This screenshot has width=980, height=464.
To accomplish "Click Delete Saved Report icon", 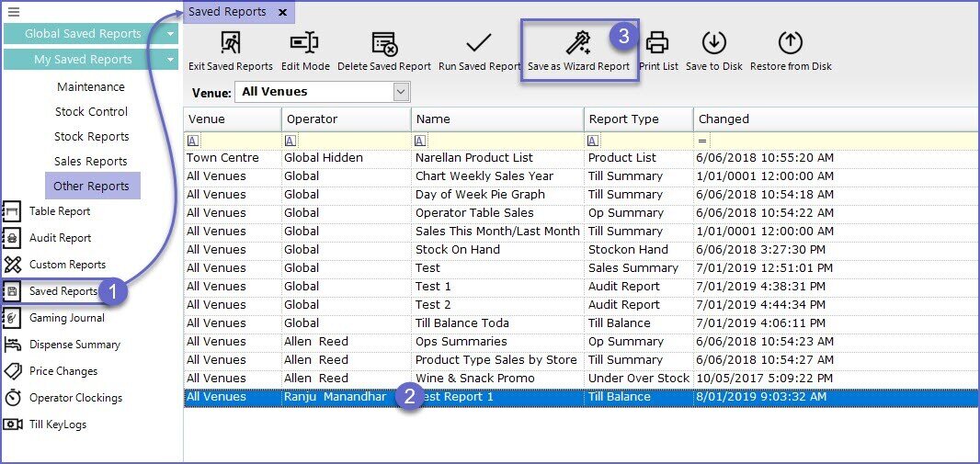I will [383, 43].
